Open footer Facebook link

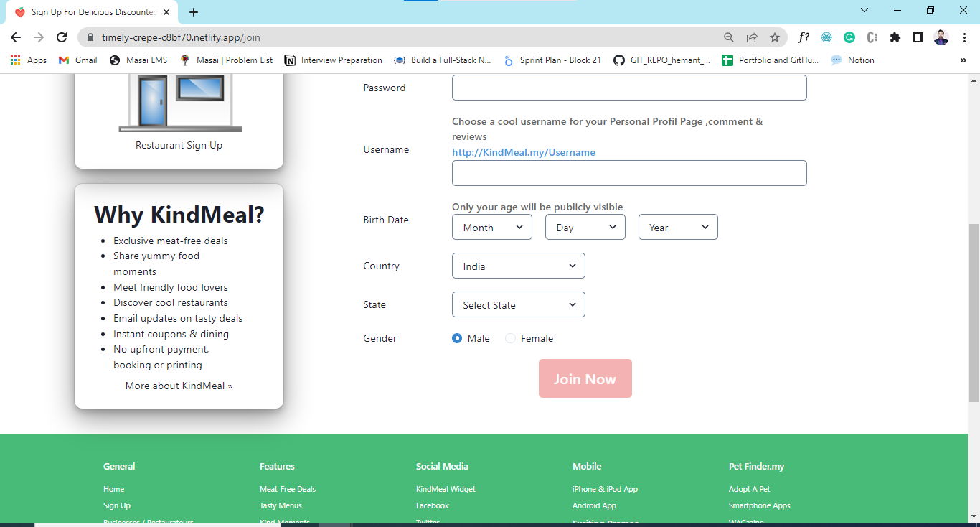coord(433,505)
